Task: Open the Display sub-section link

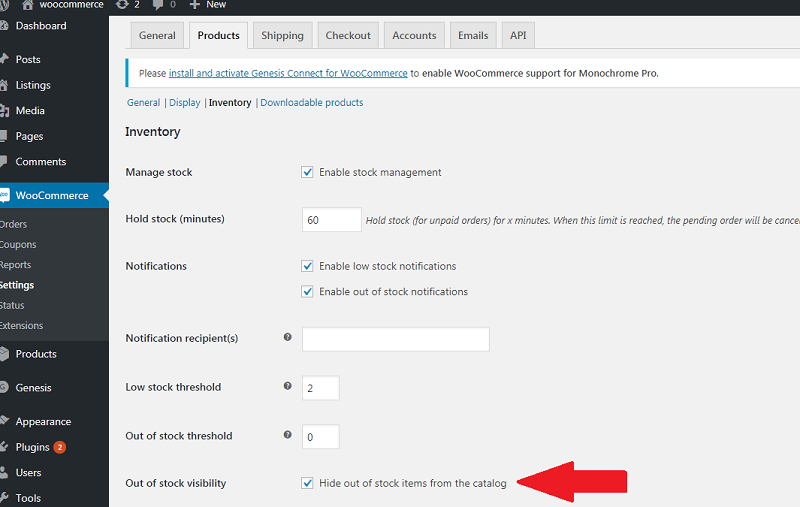Action: (185, 103)
